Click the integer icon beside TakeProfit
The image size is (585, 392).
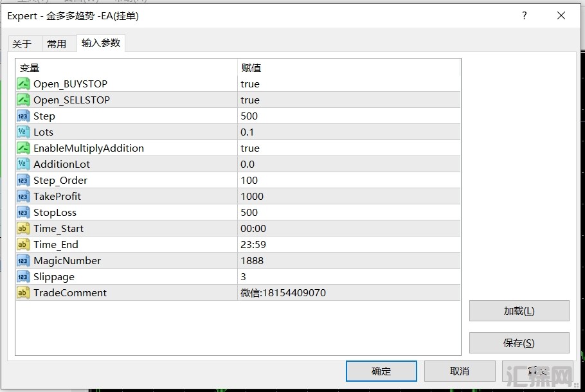23,196
